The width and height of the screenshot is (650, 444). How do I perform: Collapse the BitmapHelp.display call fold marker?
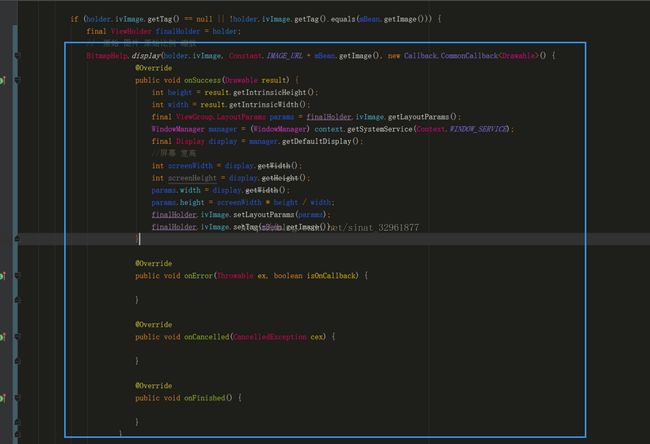pyautogui.click(x=17, y=55)
